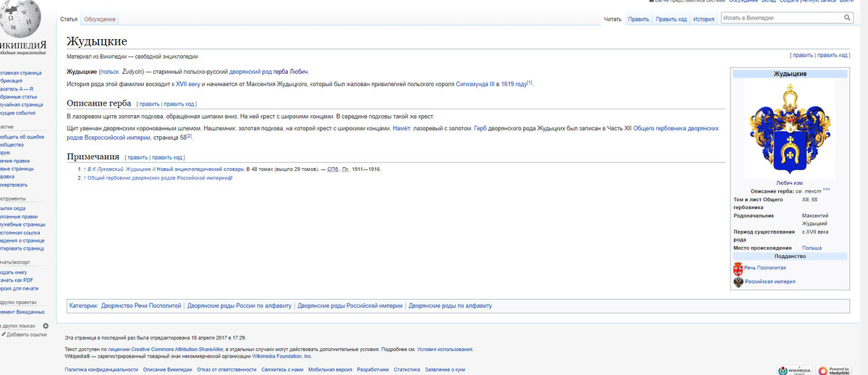Open the Жудыцкие coat of arms image

789,129
